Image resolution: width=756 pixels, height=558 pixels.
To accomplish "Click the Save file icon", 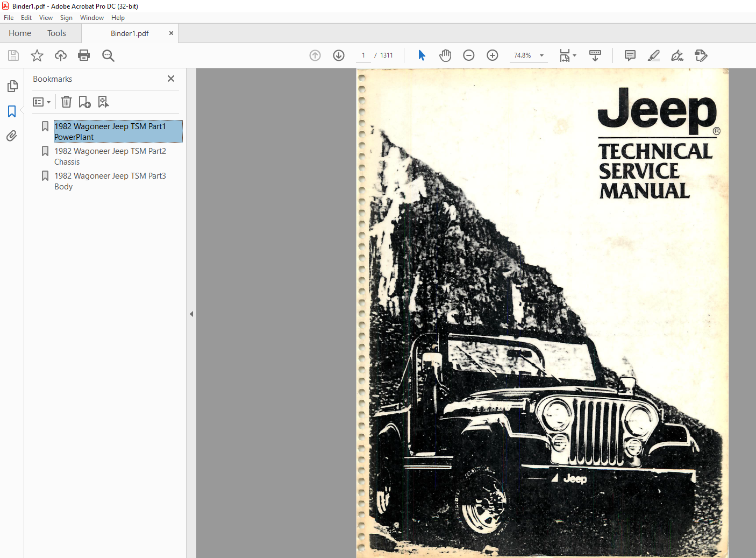I will (x=13, y=55).
